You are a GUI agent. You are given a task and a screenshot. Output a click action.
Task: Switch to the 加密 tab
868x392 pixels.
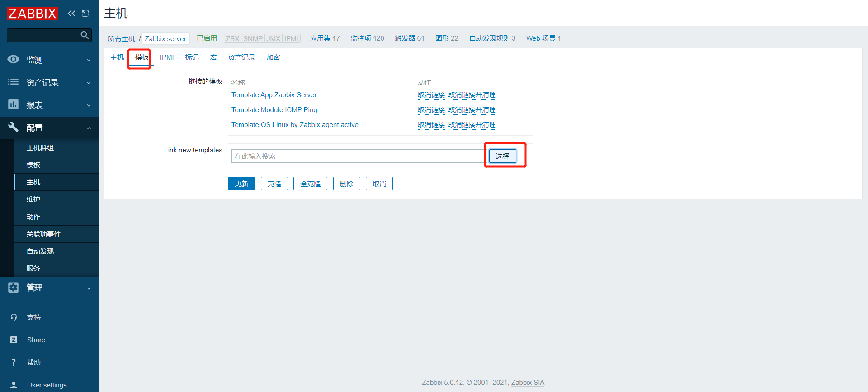click(x=273, y=57)
